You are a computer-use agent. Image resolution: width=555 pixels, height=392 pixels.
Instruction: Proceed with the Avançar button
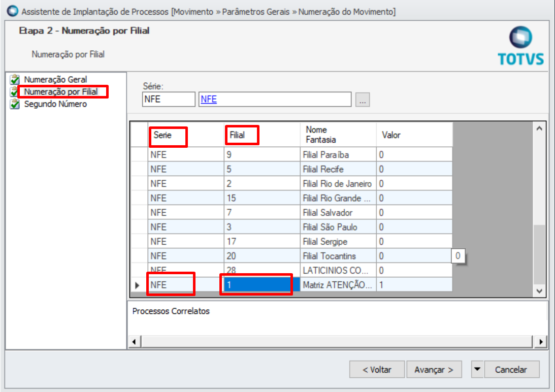pyautogui.click(x=434, y=369)
